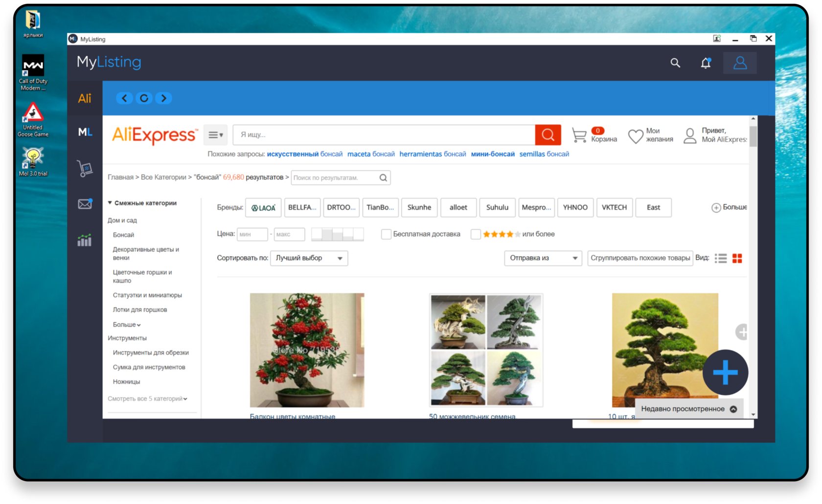822x504 pixels.
Task: Select the ML sidebar tab
Action: pos(85,132)
